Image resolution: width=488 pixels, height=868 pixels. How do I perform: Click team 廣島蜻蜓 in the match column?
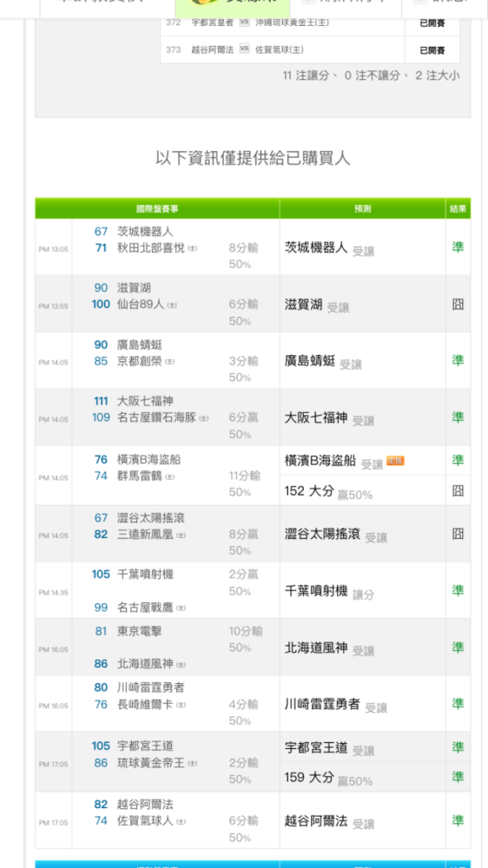(140, 345)
